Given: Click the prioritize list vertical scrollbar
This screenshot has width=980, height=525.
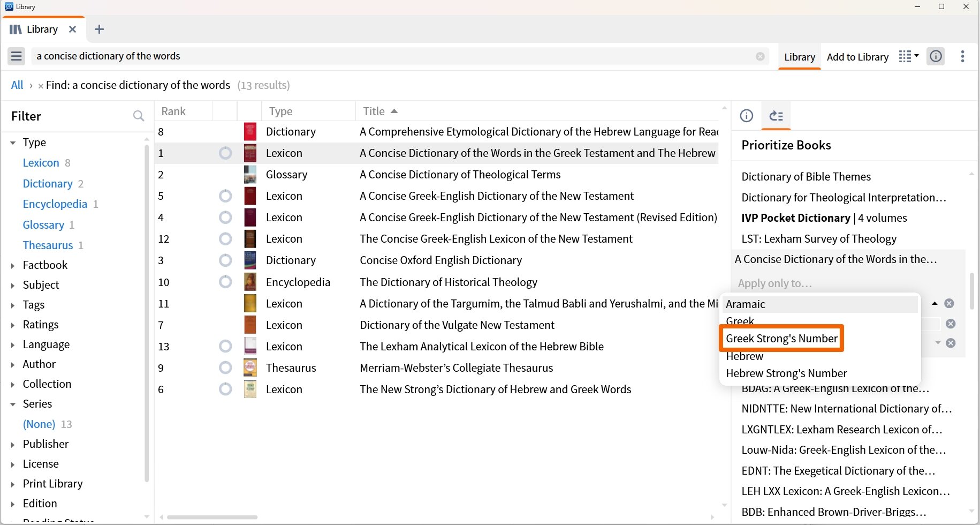Looking at the screenshot, I should click(971, 290).
